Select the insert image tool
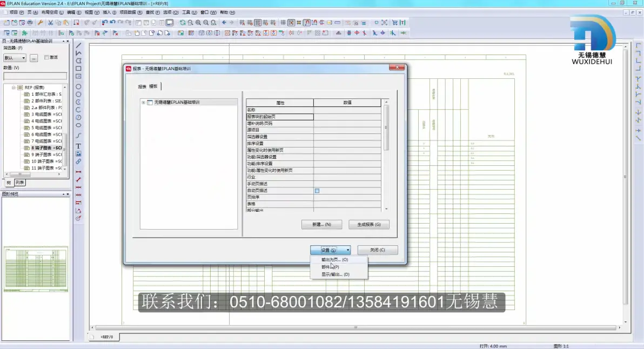The height and width of the screenshot is (349, 644). pos(78,153)
